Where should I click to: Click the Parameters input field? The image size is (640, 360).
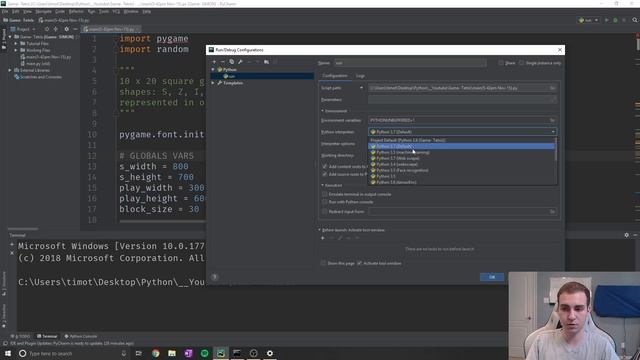point(462,100)
